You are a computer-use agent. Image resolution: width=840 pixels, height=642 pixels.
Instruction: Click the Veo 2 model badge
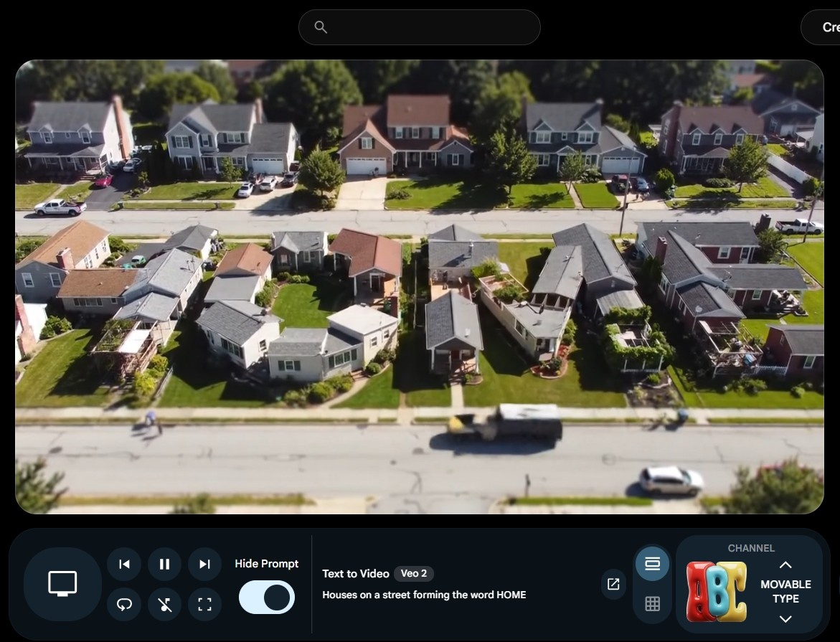pyautogui.click(x=414, y=573)
